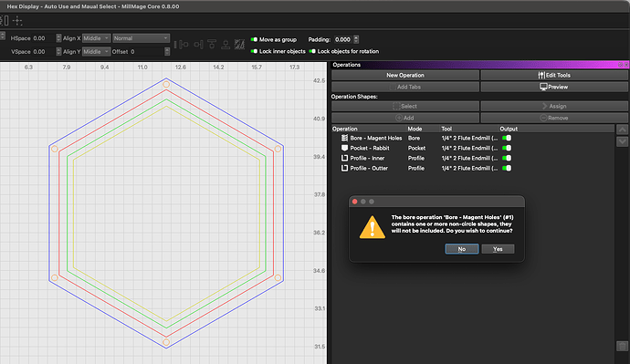Toggle Move as group switch
Viewport: 630px width, 364px height.
point(254,39)
